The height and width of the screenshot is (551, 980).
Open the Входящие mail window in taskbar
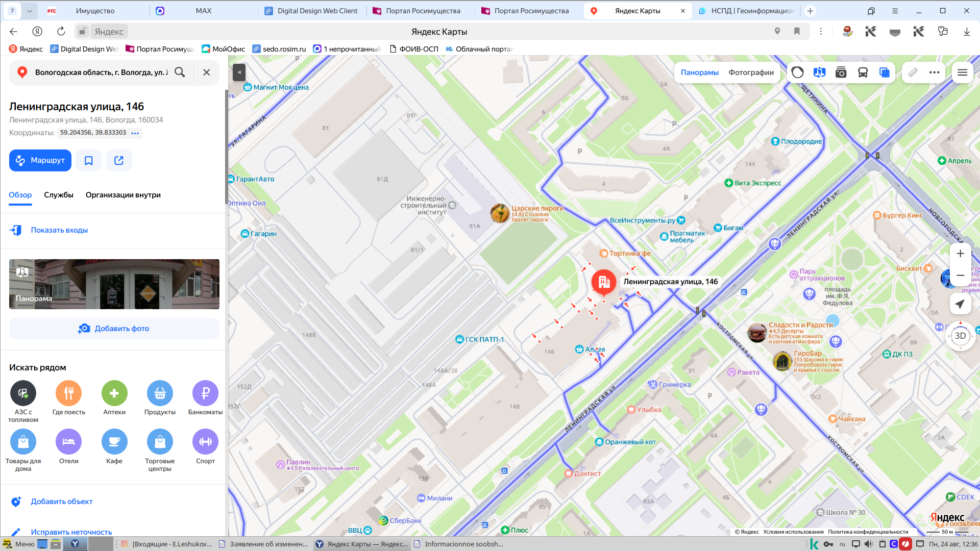click(x=166, y=544)
